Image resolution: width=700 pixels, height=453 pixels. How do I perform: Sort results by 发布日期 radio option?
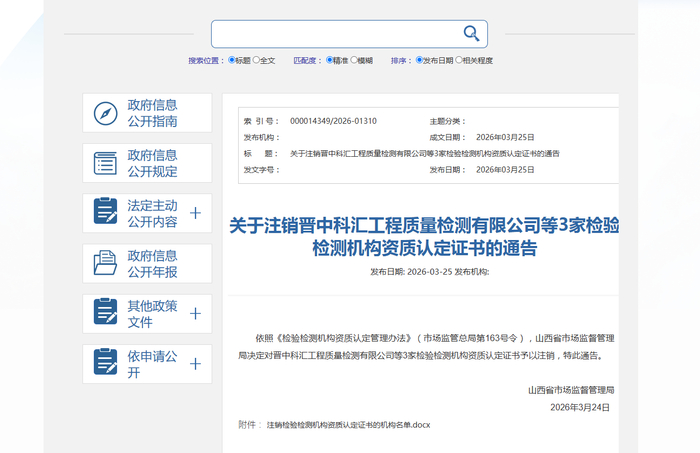[419, 60]
